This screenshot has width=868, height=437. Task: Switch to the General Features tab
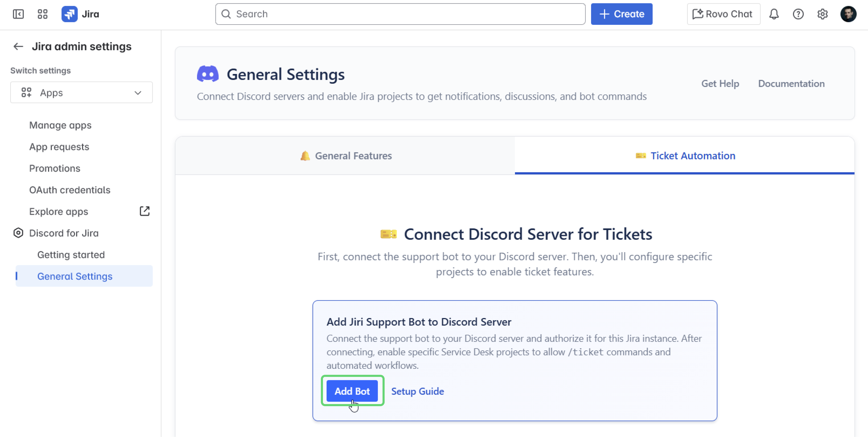(346, 155)
